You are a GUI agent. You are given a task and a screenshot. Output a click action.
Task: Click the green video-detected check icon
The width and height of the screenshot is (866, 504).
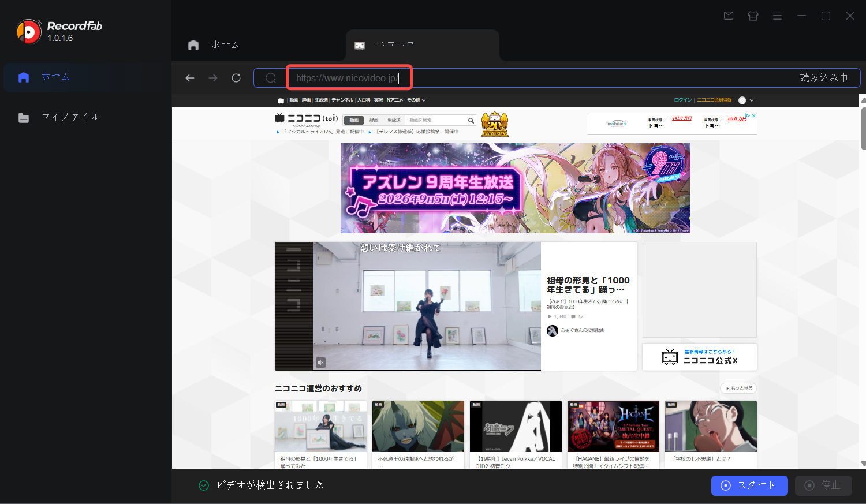click(x=204, y=486)
